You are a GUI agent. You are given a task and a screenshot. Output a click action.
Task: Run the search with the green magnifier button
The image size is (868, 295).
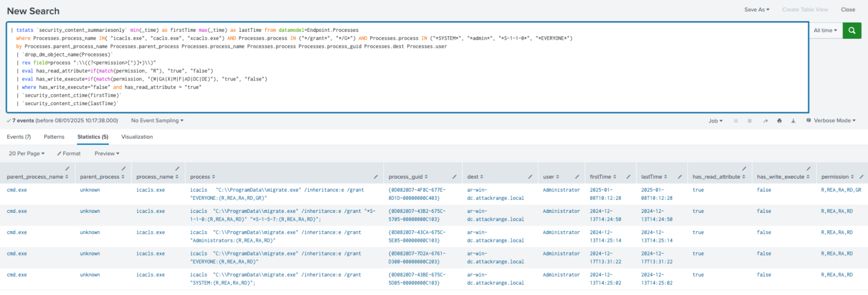point(851,30)
